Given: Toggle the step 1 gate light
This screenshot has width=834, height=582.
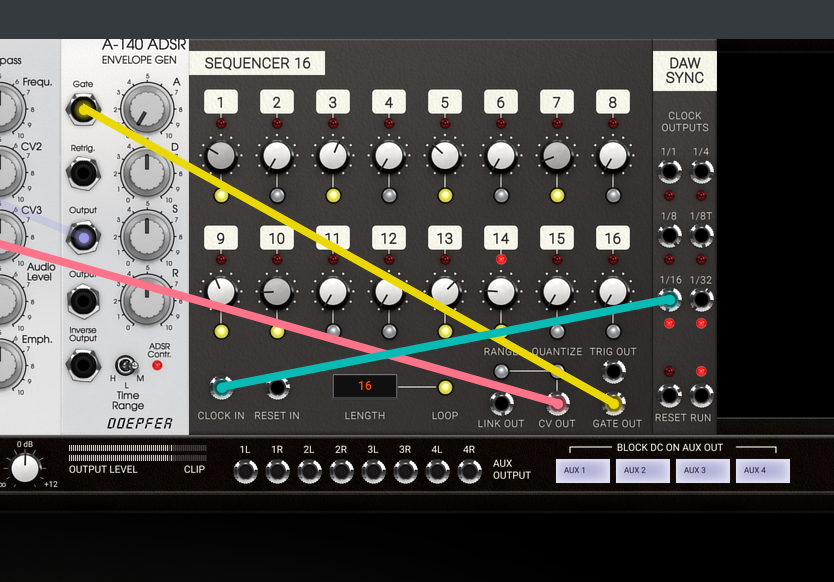Looking at the screenshot, I should (221, 196).
